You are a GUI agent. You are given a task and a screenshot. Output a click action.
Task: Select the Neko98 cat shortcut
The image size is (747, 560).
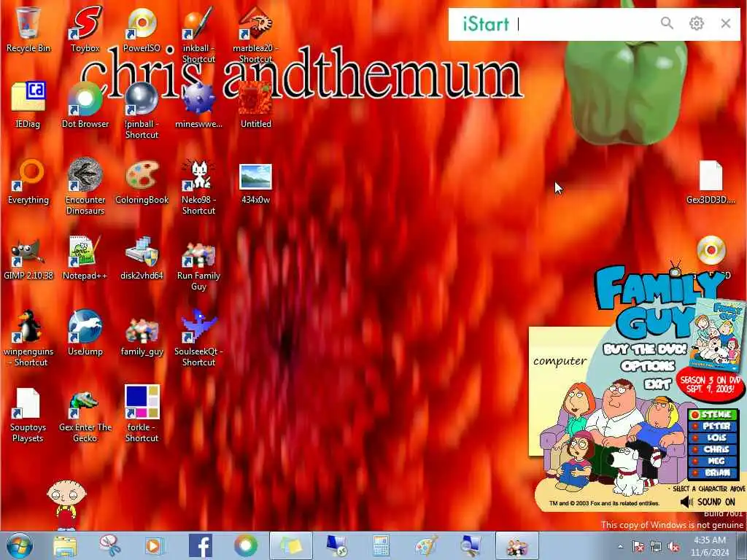pyautogui.click(x=198, y=174)
